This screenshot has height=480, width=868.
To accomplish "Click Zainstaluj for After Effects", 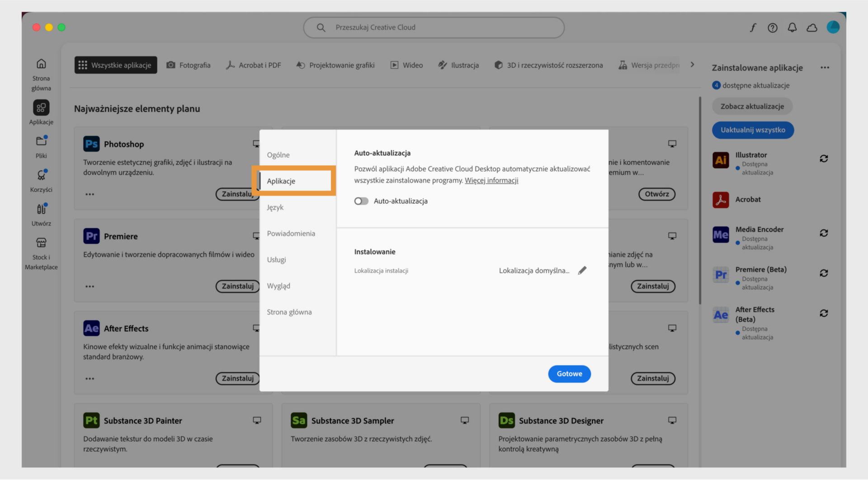I will (238, 379).
